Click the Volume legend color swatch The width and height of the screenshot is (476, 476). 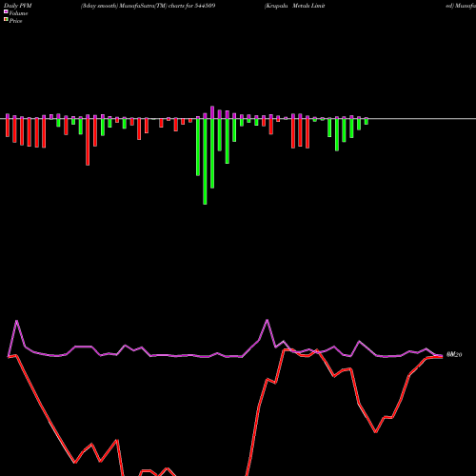(x=6, y=12)
